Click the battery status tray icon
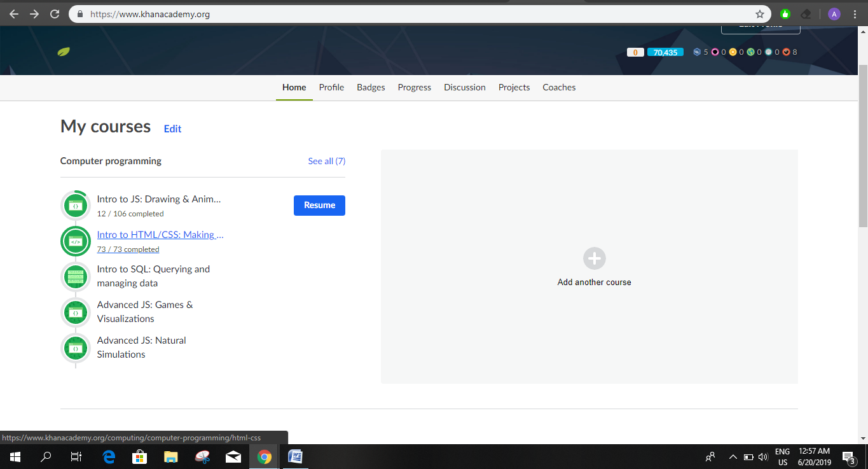Screen dimensions: 868x469 [x=748, y=457]
